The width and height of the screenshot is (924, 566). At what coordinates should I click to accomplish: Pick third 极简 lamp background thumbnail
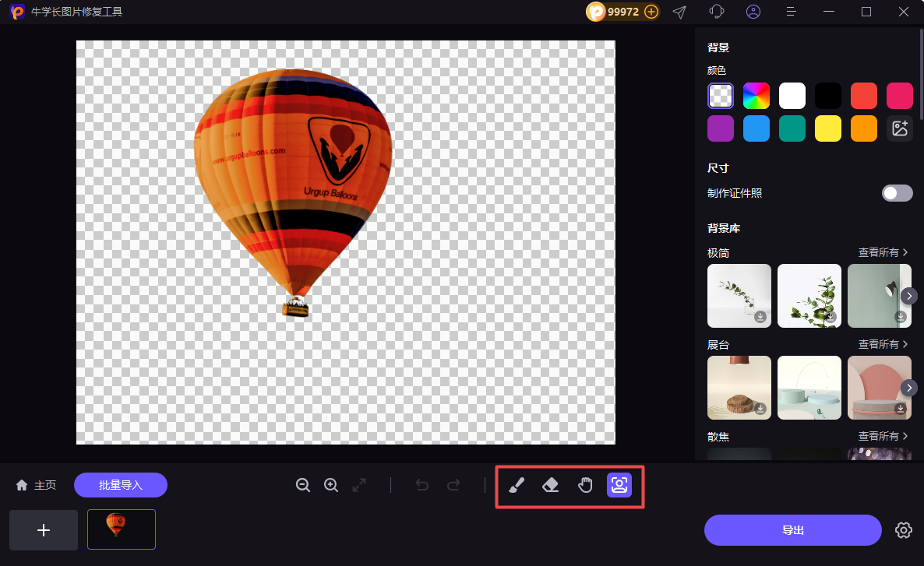point(880,296)
